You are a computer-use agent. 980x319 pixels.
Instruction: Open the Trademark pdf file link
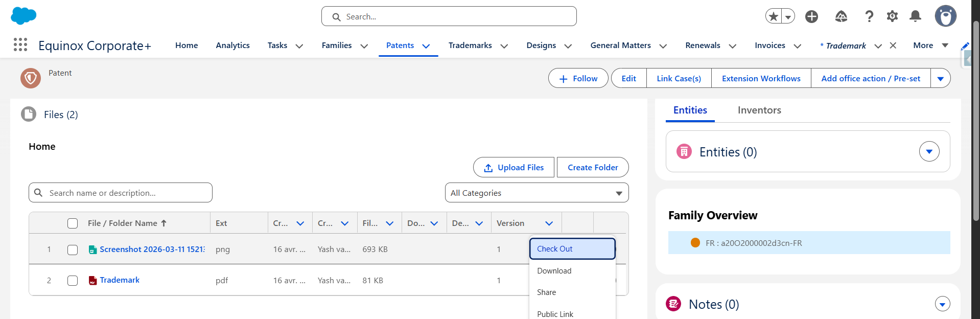(120, 280)
